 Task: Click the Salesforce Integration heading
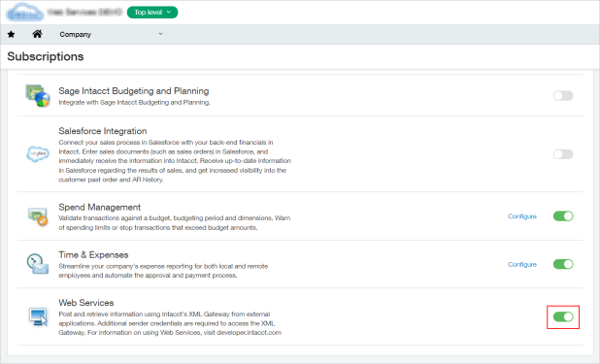(x=103, y=131)
